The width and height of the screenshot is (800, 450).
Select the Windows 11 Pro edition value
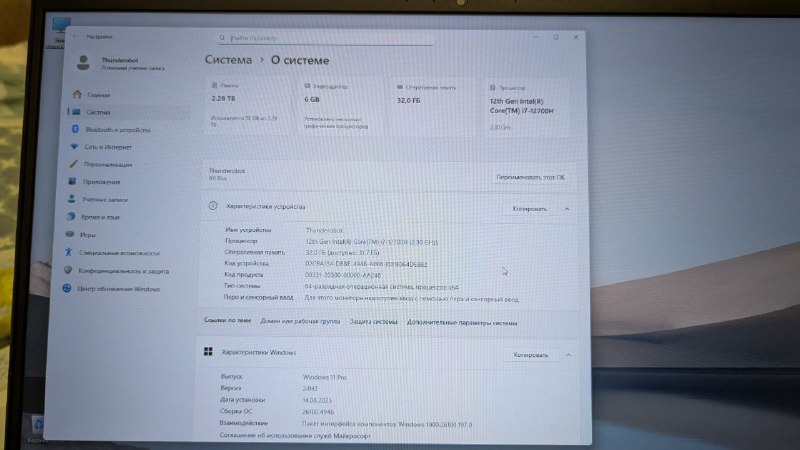point(324,377)
